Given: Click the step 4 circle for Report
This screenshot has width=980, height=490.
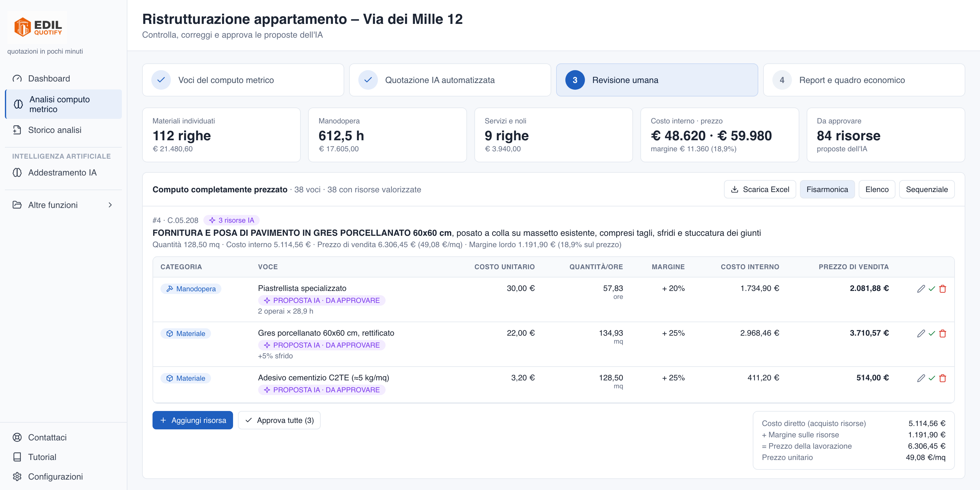Looking at the screenshot, I should 782,80.
